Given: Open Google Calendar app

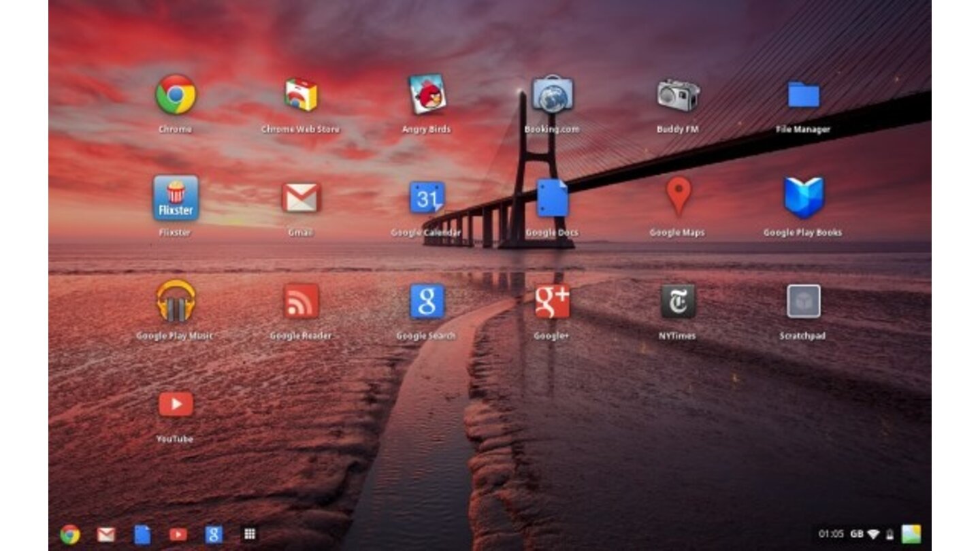Looking at the screenshot, I should point(427,198).
